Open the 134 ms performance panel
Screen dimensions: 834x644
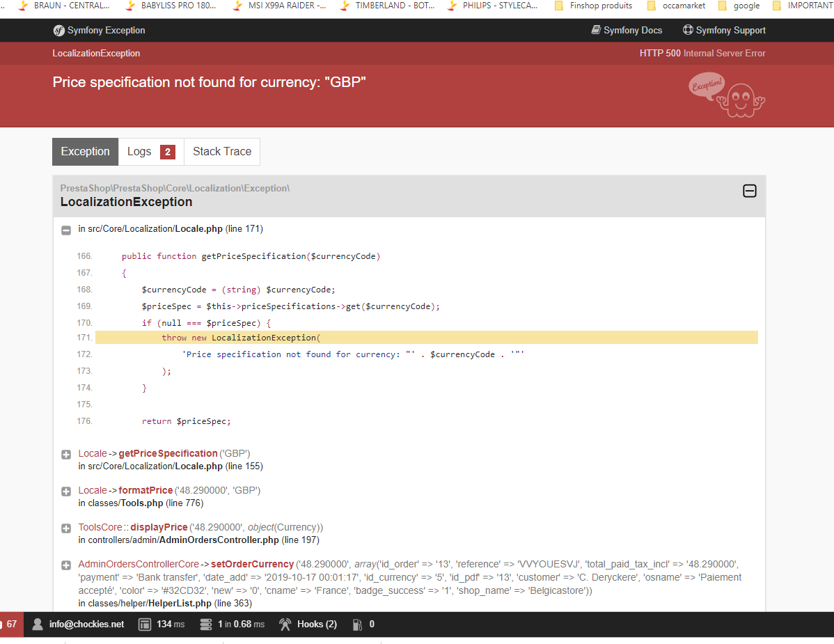coord(162,625)
